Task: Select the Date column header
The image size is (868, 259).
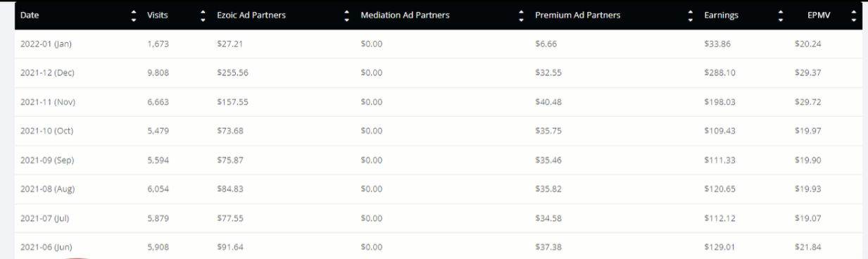Action: 30,15
